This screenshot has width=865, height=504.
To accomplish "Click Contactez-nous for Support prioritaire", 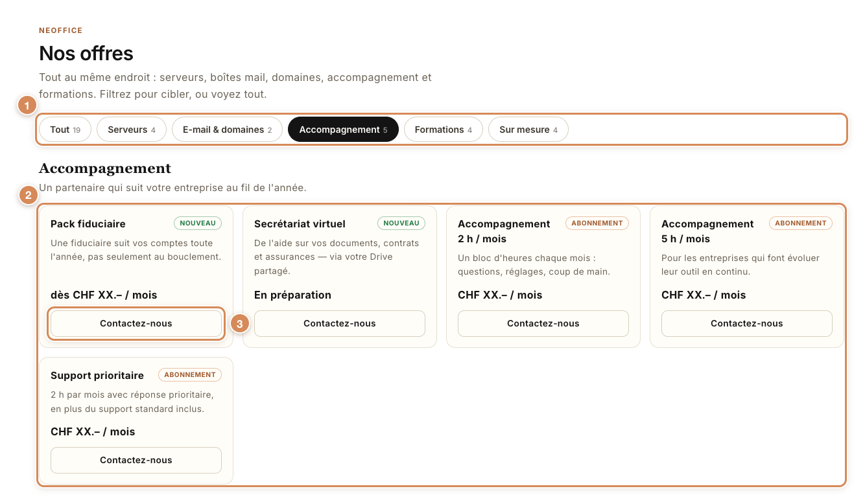I will [x=136, y=460].
